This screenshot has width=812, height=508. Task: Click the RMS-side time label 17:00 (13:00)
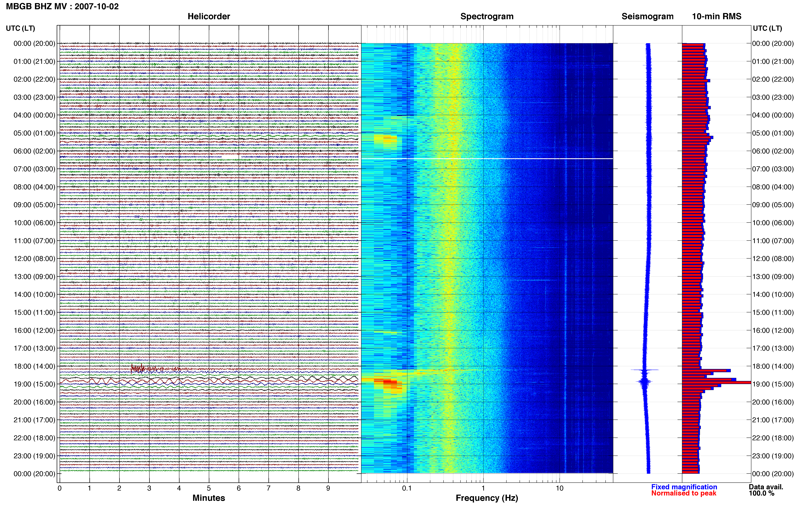773,348
